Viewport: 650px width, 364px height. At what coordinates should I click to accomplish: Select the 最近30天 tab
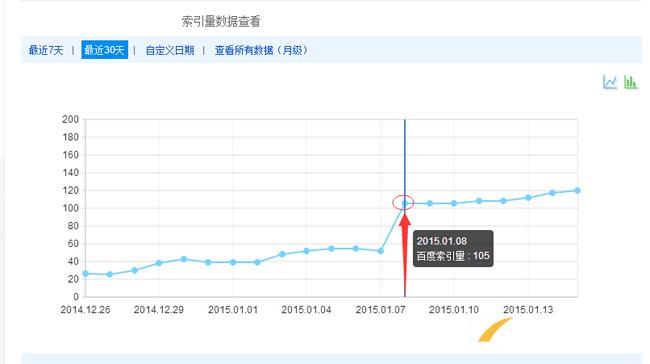104,50
